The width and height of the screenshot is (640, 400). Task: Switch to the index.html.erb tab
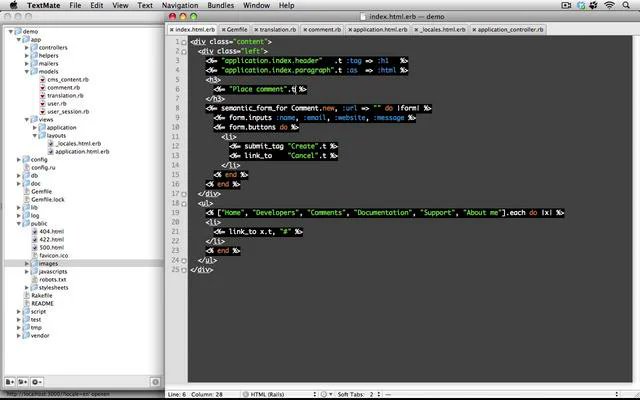[192, 29]
